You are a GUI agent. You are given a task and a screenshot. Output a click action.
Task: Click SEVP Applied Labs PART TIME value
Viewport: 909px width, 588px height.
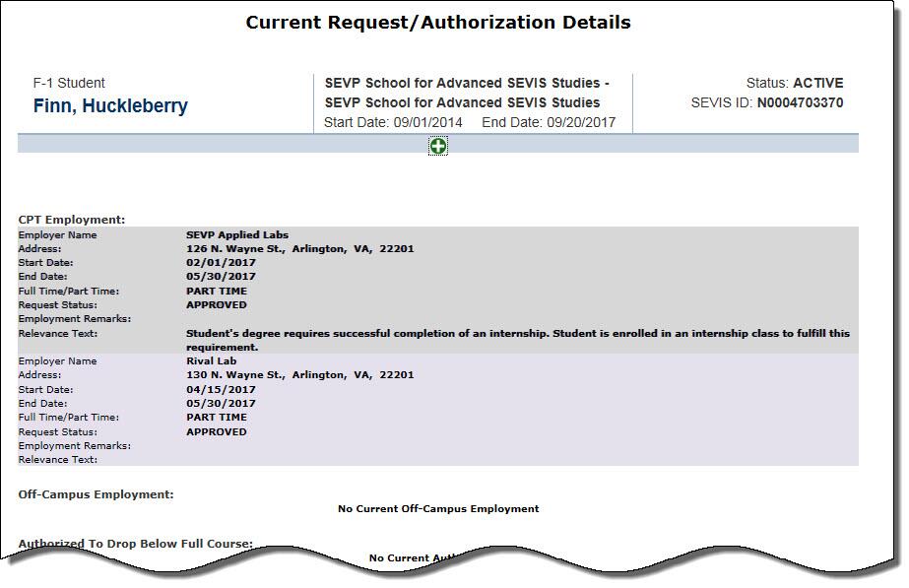click(x=217, y=292)
